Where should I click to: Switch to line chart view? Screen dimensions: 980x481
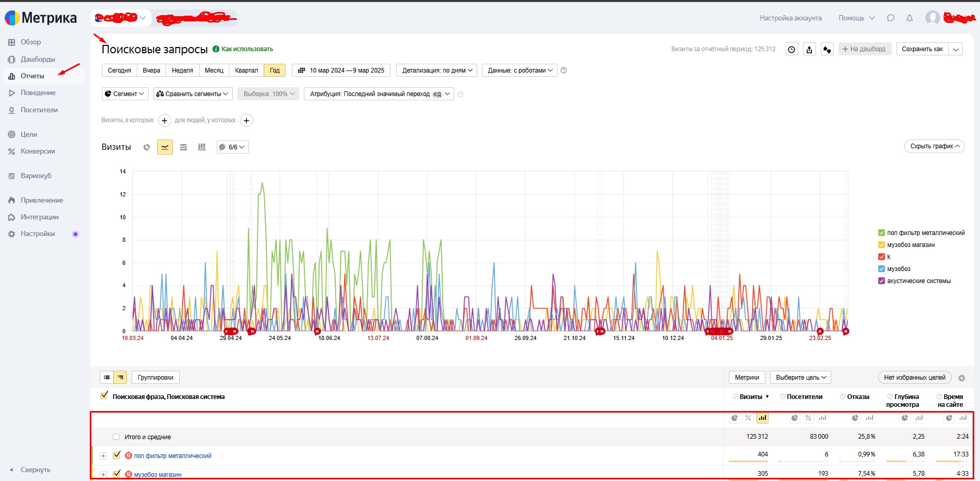click(x=165, y=147)
